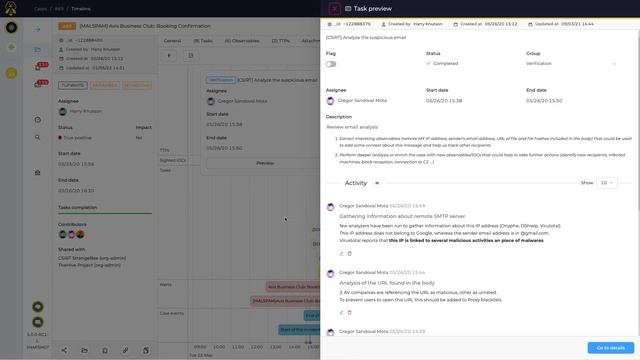Switch to the Tasks tab
Image resolution: width=640 pixels, height=360 pixels.
pos(203,41)
